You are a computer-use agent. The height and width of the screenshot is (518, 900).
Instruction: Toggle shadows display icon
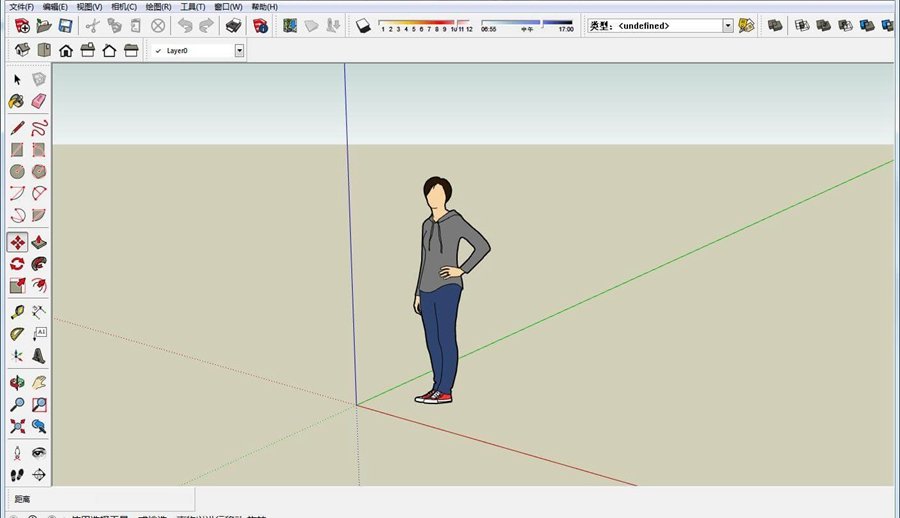(363, 25)
